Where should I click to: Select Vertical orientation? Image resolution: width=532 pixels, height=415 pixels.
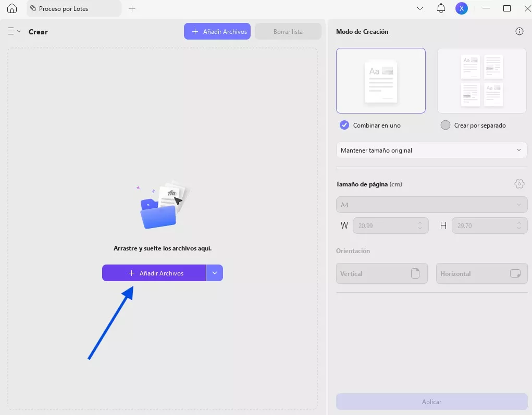click(382, 273)
